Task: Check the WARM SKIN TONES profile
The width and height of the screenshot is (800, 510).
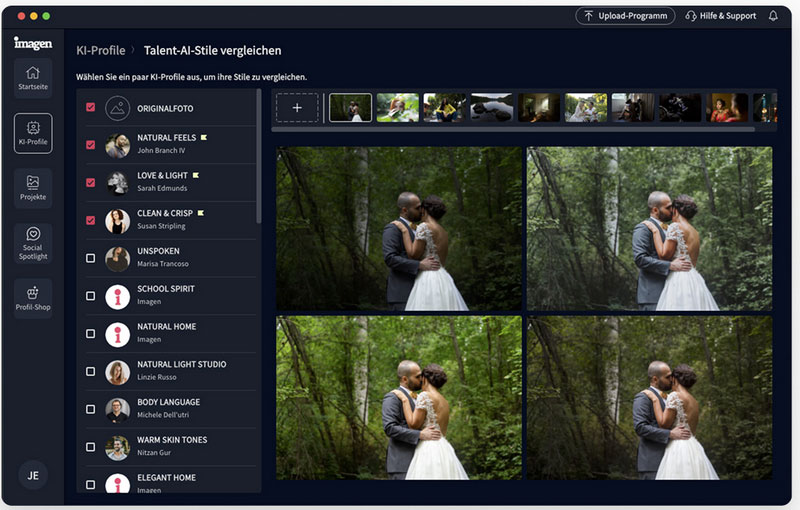Action: click(x=91, y=447)
